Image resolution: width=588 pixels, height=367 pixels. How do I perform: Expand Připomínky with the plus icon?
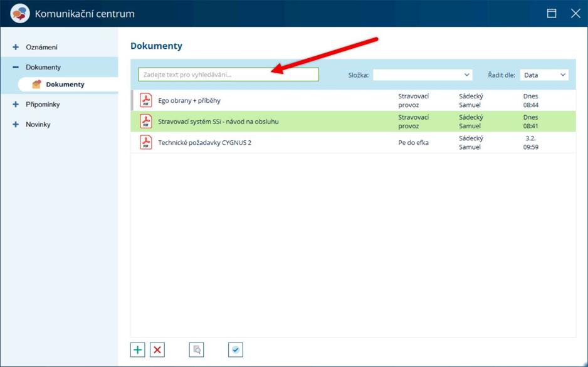point(16,105)
